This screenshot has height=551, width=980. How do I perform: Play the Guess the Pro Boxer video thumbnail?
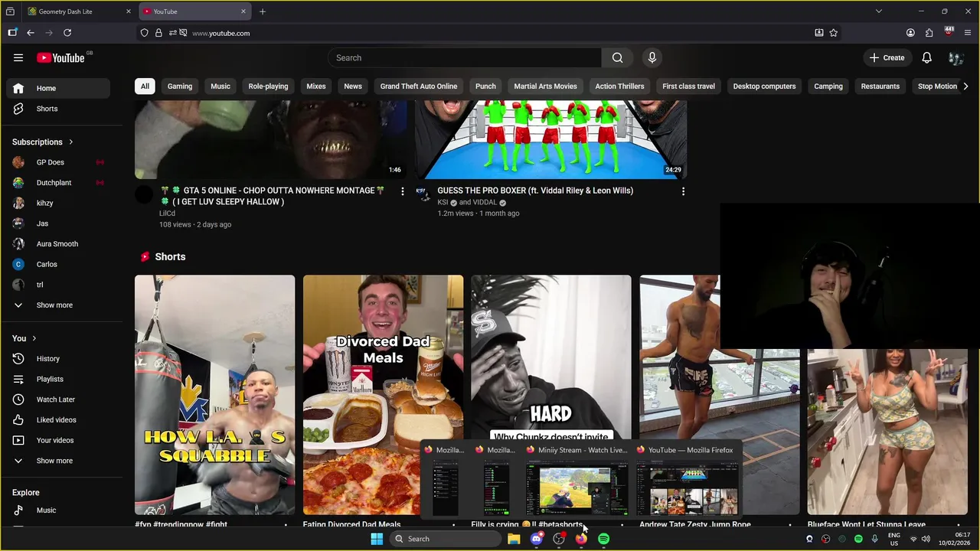point(550,139)
